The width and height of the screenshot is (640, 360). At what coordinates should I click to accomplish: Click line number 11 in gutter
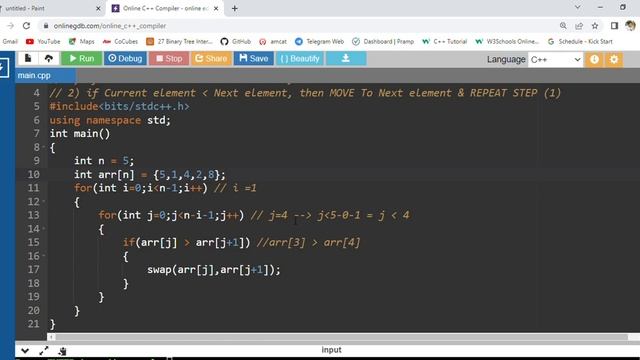[33, 188]
